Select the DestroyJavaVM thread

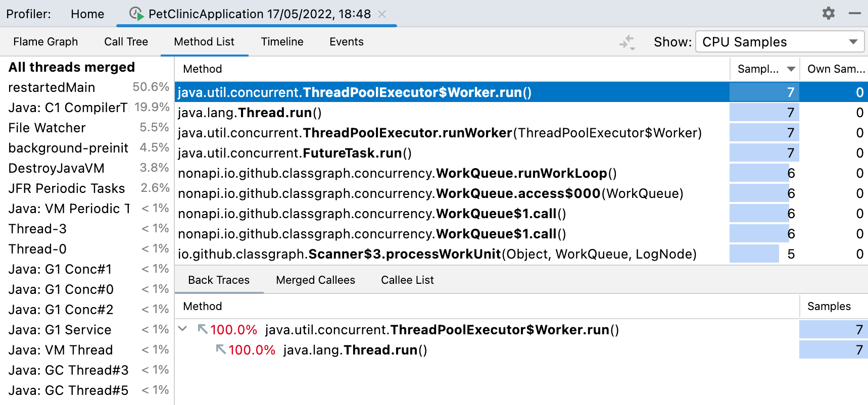pos(87,168)
